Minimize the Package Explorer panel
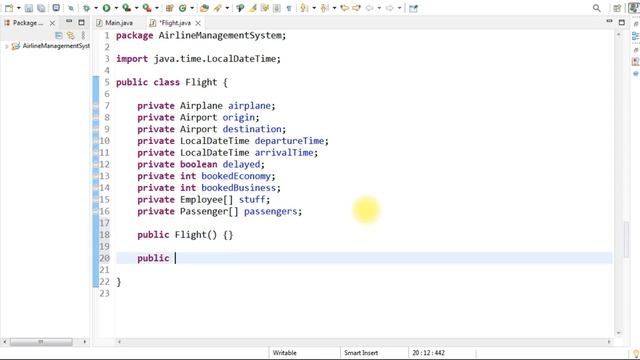 click(x=69, y=21)
